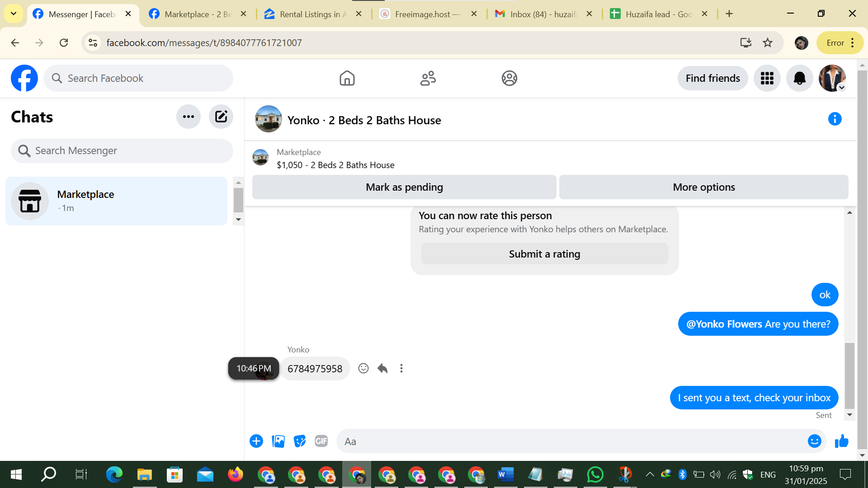View site information in address bar
The width and height of the screenshot is (868, 488).
[93, 42]
